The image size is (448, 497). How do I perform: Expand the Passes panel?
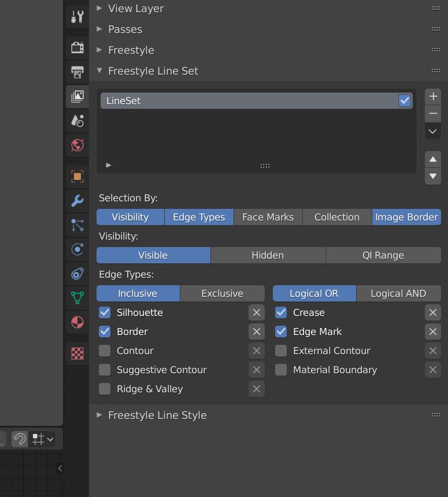click(99, 29)
